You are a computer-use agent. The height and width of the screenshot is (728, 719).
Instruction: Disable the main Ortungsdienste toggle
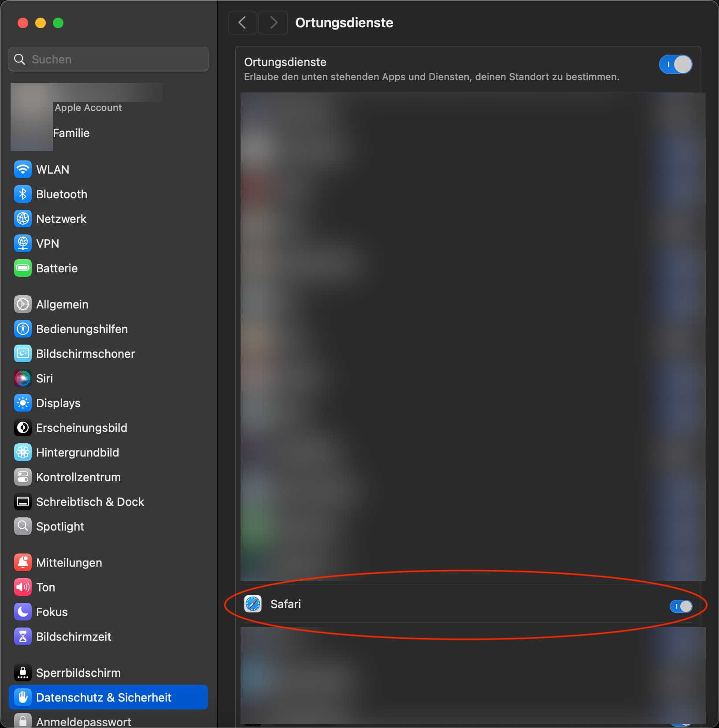pos(675,65)
